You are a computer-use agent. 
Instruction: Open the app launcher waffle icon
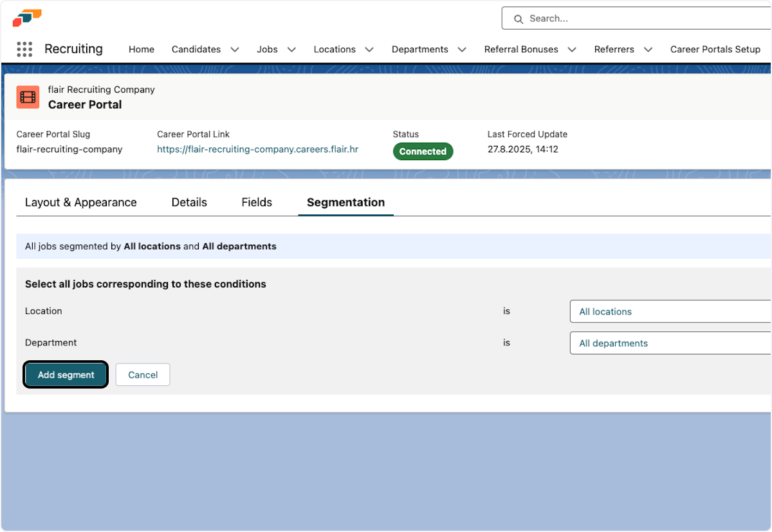tap(24, 49)
